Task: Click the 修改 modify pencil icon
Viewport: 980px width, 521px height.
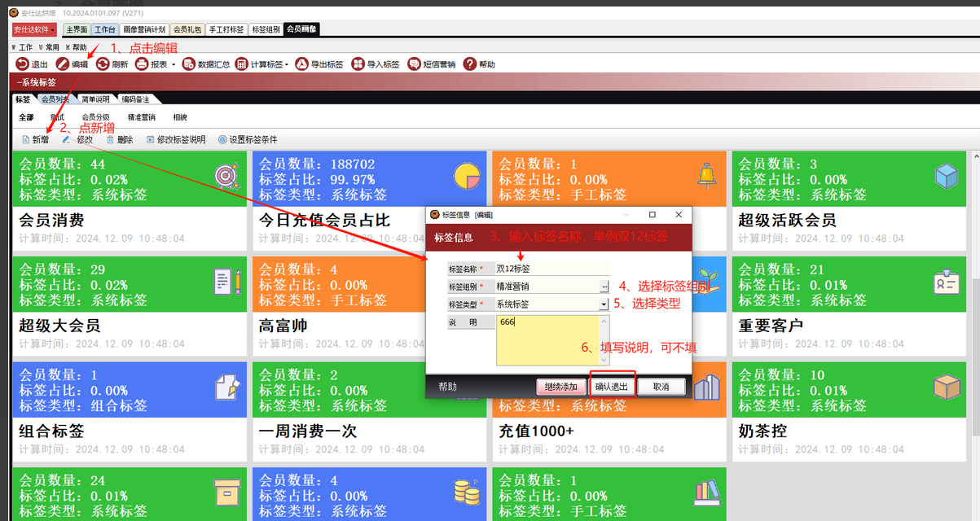Action: (67, 140)
